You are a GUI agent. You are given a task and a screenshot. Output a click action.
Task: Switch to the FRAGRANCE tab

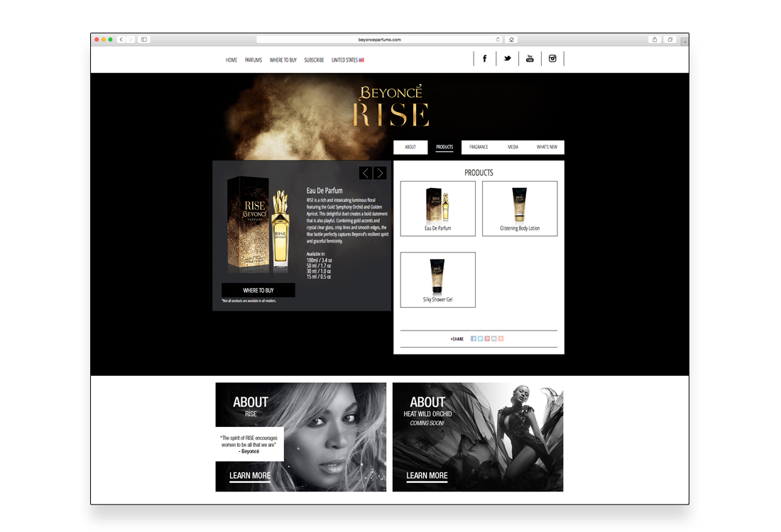[479, 147]
